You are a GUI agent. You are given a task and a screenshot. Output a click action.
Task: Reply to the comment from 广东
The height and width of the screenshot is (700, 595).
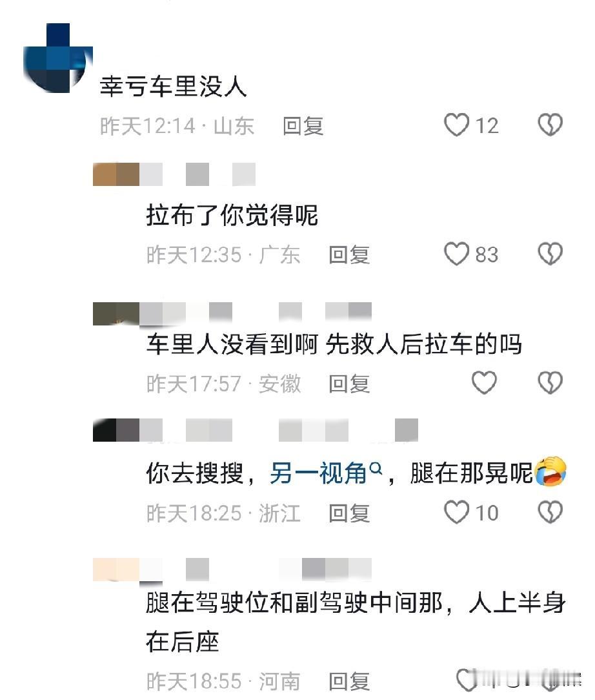(x=349, y=255)
